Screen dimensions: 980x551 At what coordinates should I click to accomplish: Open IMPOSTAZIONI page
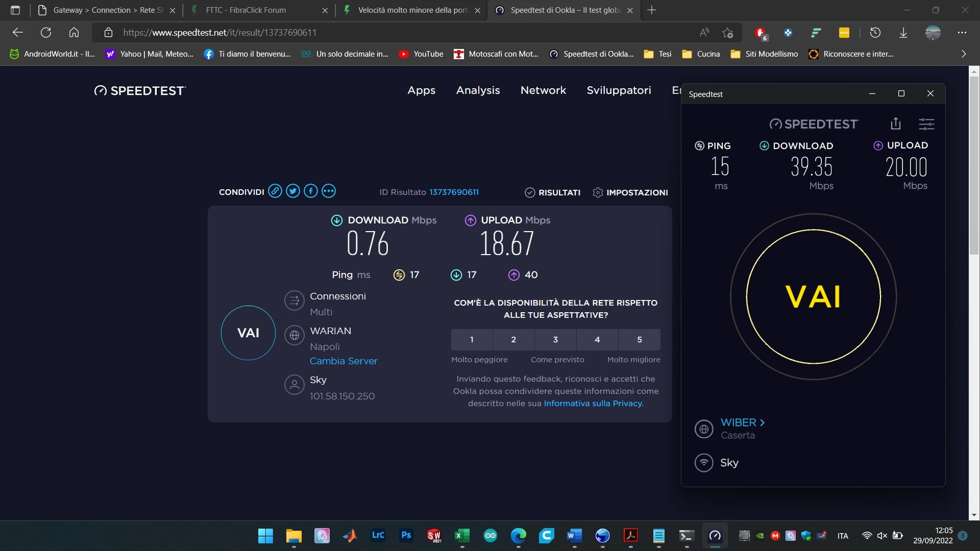630,192
